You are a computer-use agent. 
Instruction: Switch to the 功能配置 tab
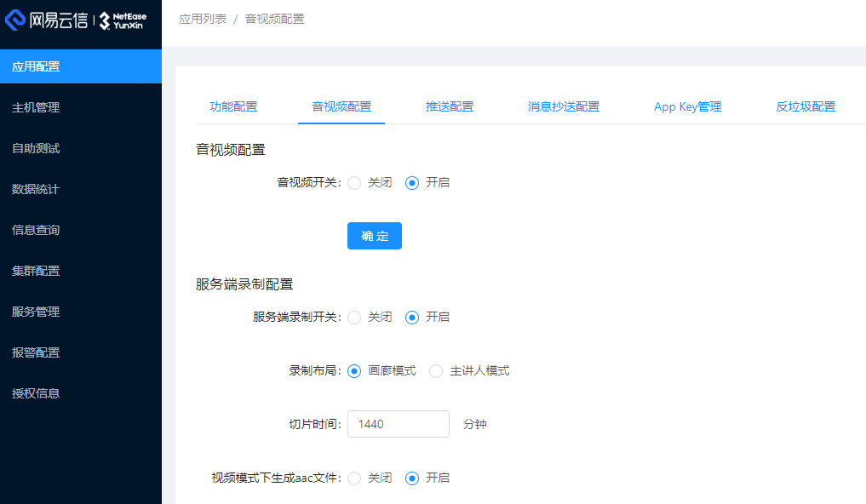(x=233, y=106)
